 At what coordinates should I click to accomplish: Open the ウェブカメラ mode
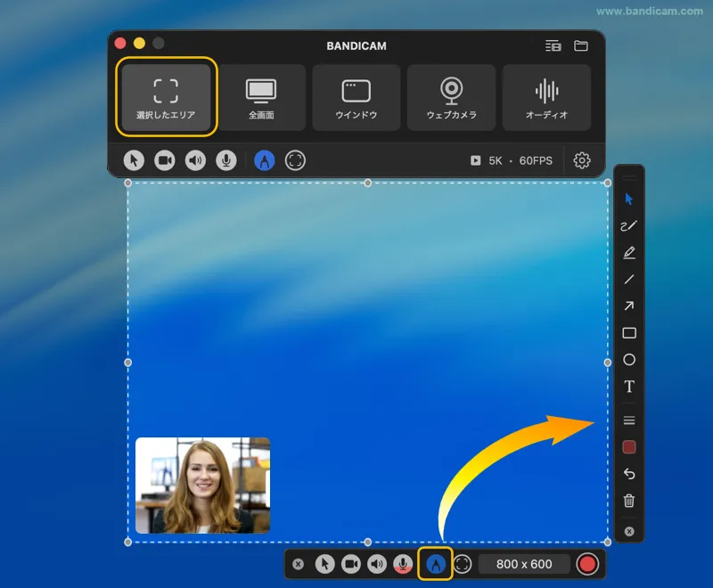(451, 97)
